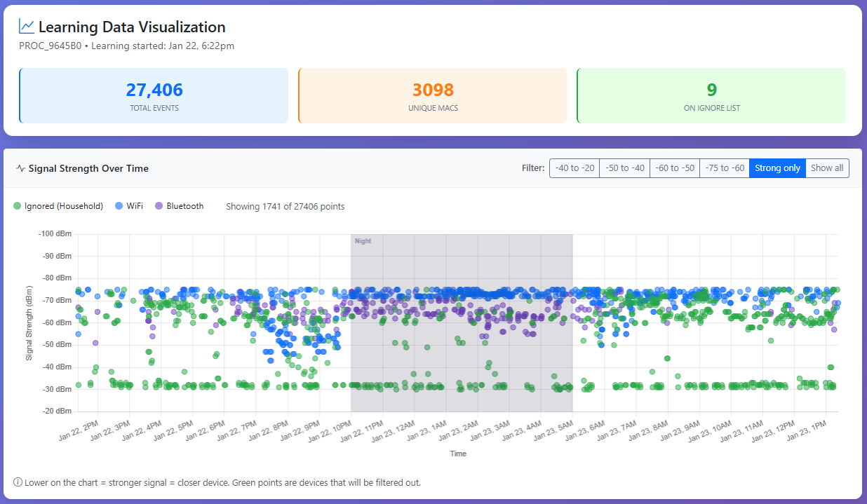Select the Strong only filter
Viewport: 867px width, 504px height.
[x=777, y=168]
